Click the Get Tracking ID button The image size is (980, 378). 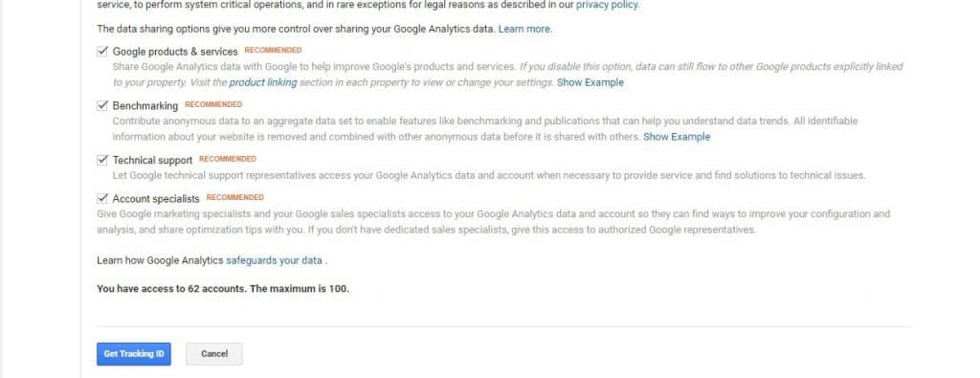(x=134, y=354)
